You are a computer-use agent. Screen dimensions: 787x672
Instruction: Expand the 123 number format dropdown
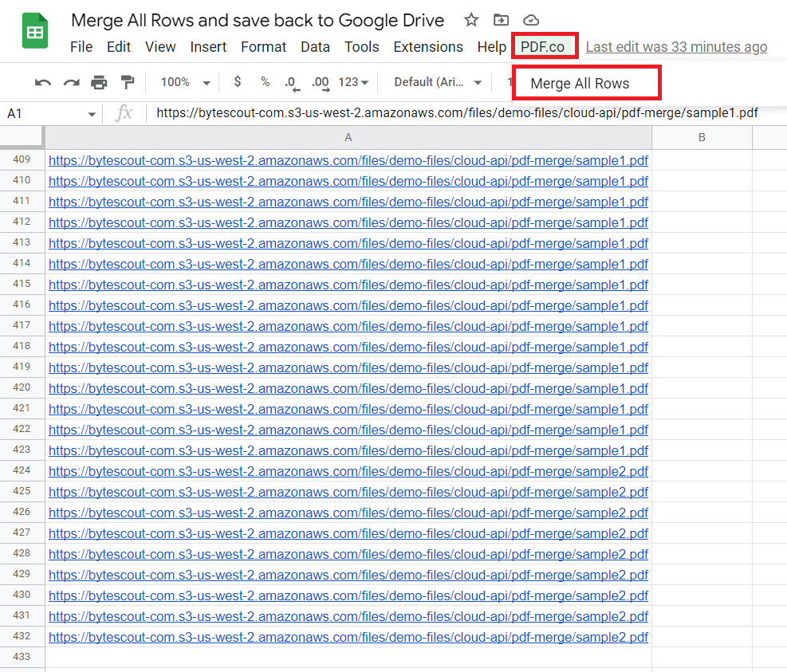(353, 82)
